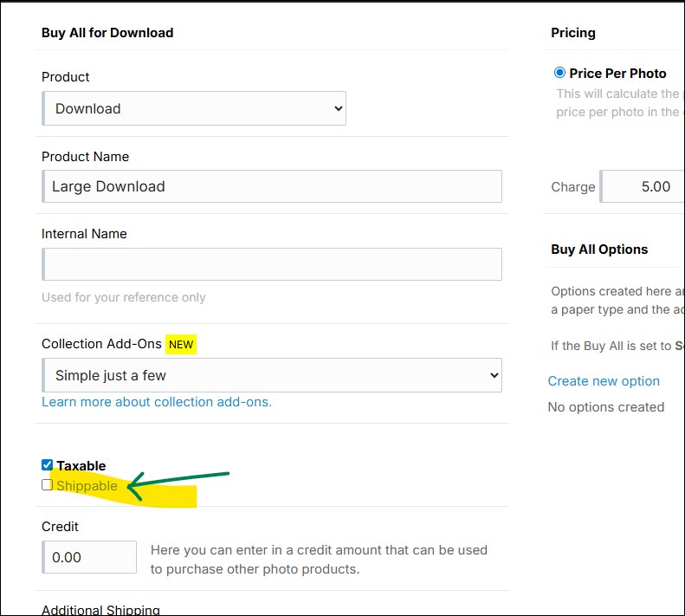
Task: Click the Create new option link
Action: (x=604, y=381)
